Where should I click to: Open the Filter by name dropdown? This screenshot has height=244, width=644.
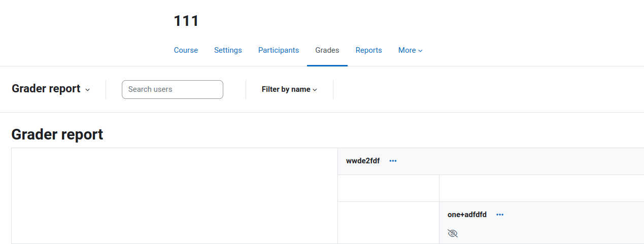click(289, 89)
